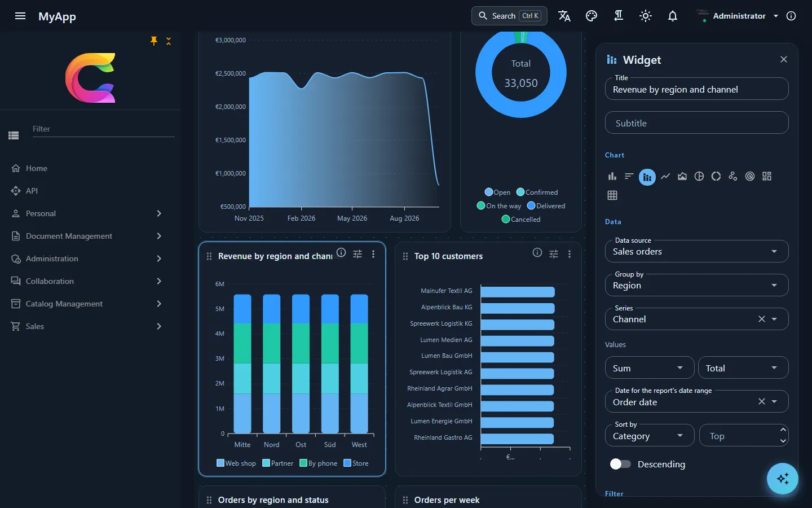The image size is (812, 508).
Task: Open the Search box
Action: click(x=509, y=16)
